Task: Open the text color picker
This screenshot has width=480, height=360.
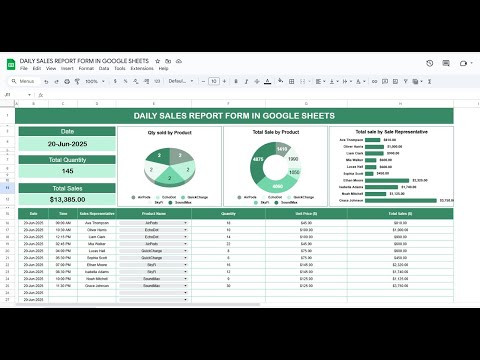Action: [267, 81]
